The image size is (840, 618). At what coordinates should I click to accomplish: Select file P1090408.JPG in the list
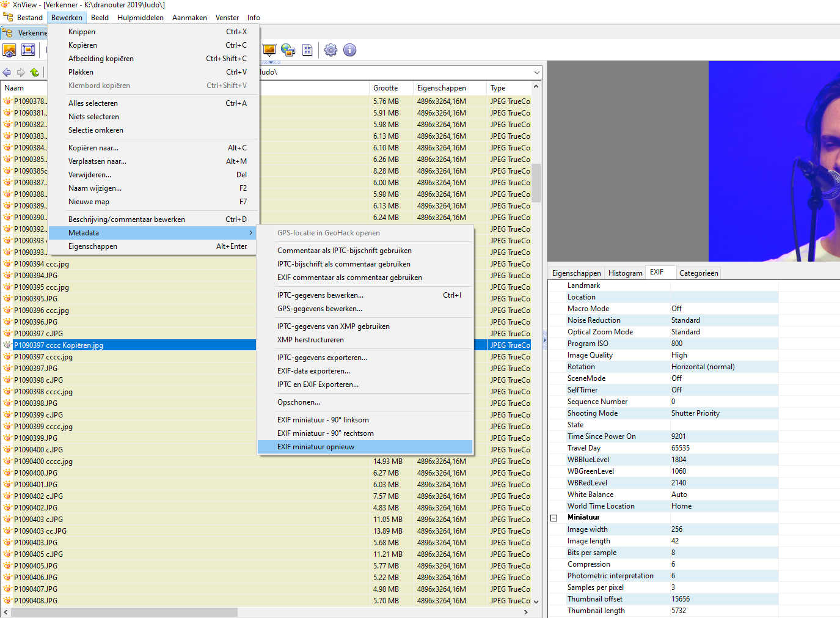coord(35,601)
